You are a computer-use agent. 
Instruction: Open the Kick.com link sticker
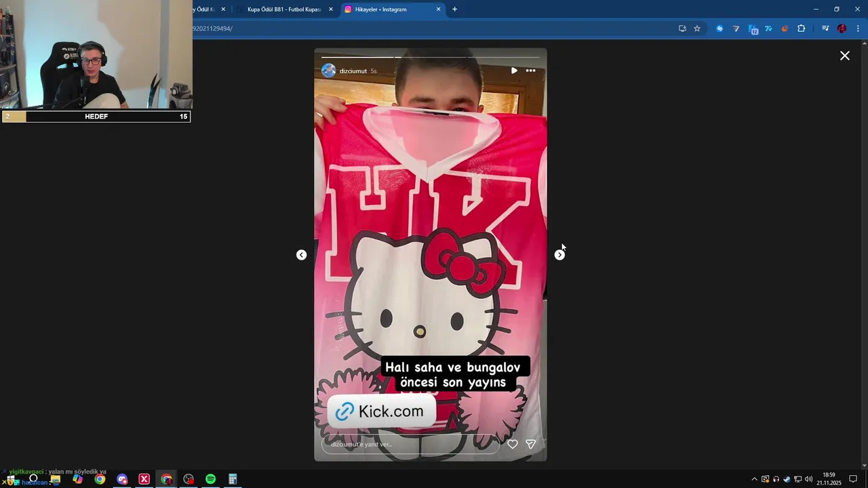(382, 411)
